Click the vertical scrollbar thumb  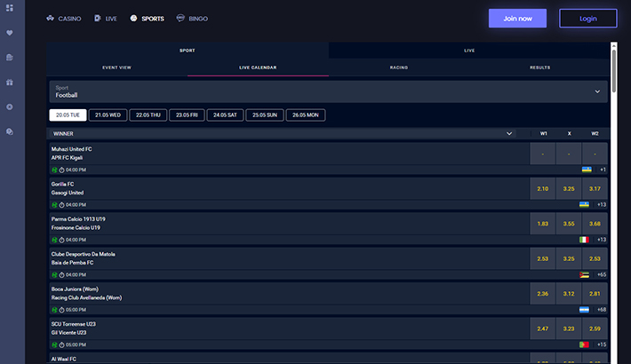point(614,72)
